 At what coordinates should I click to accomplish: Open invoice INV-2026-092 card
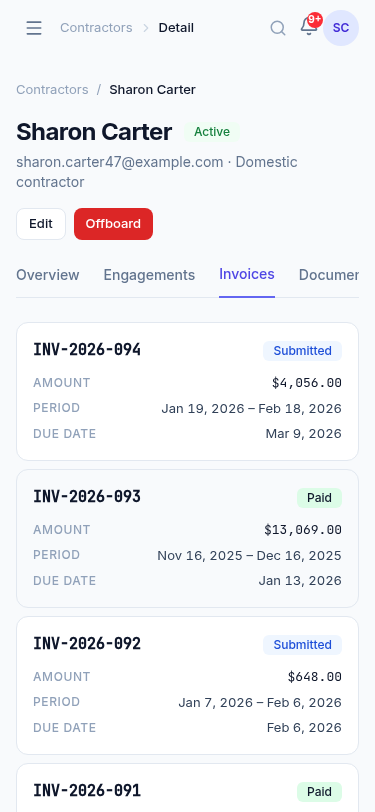click(x=188, y=686)
